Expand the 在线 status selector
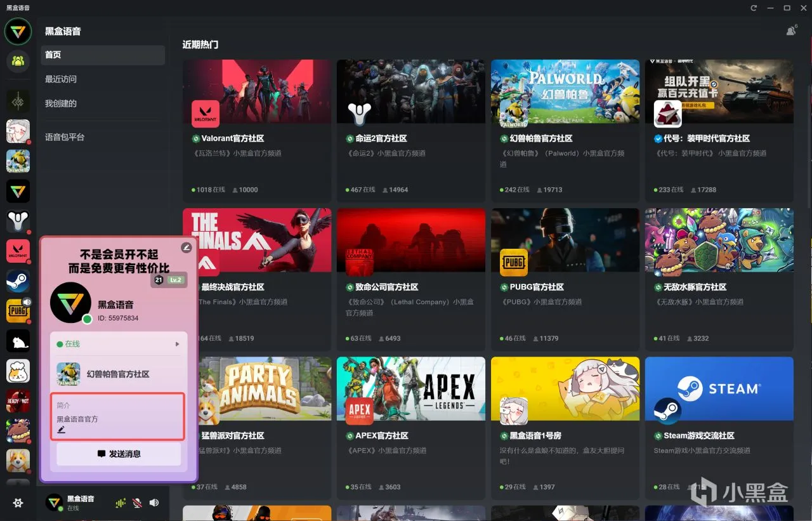This screenshot has height=521, width=812. [119, 344]
